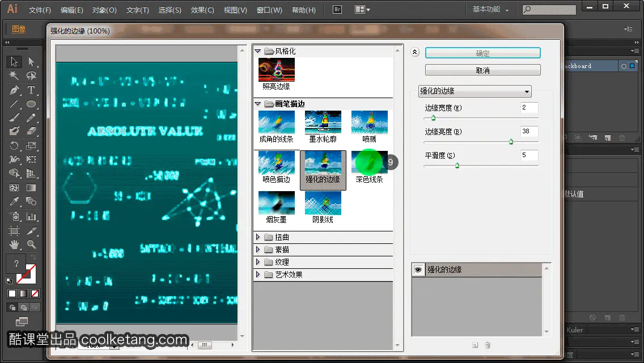Expand the 艺术效果 filter folder
644x363 pixels.
click(x=258, y=274)
